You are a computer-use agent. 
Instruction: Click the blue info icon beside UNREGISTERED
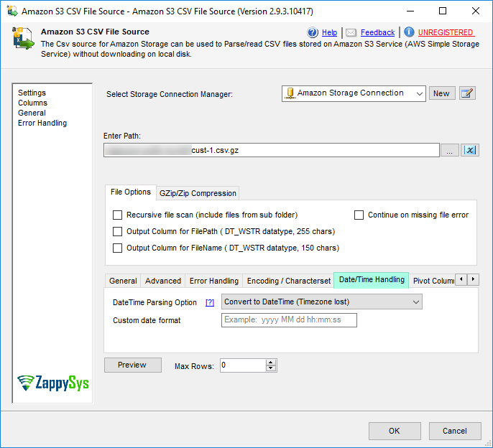409,32
